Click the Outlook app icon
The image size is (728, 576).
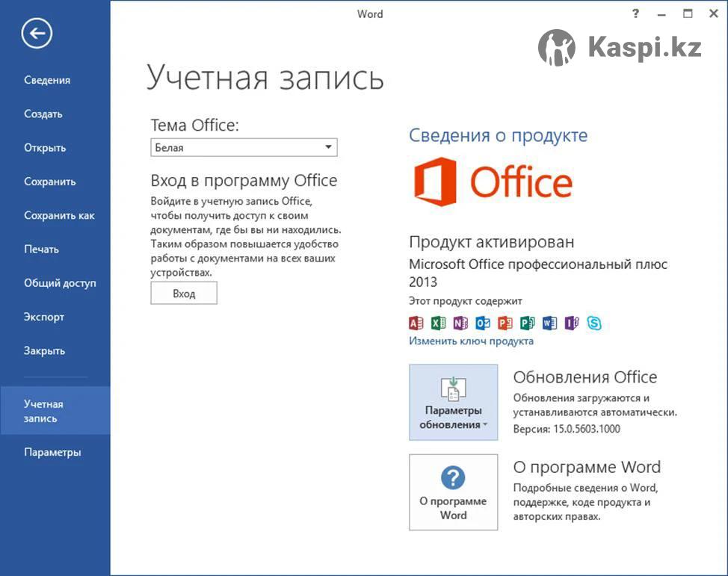pyautogui.click(x=483, y=323)
